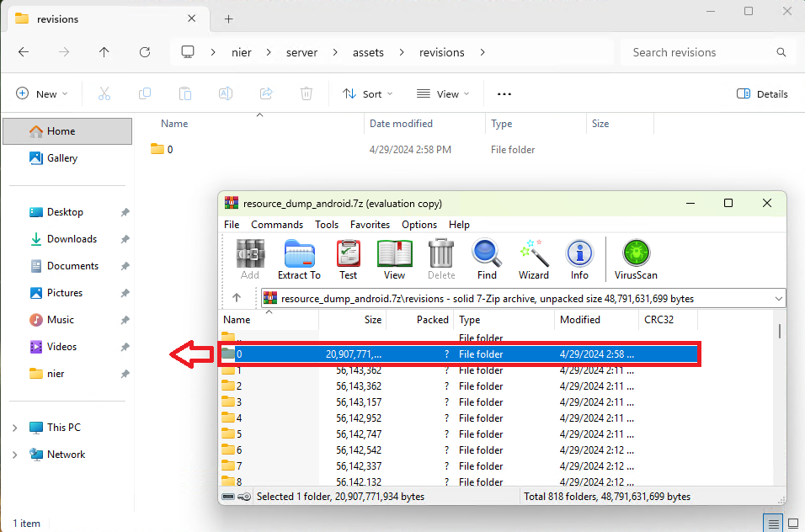Open the WinRAR Wizard wand icon
This screenshot has height=532, width=805.
[533, 253]
